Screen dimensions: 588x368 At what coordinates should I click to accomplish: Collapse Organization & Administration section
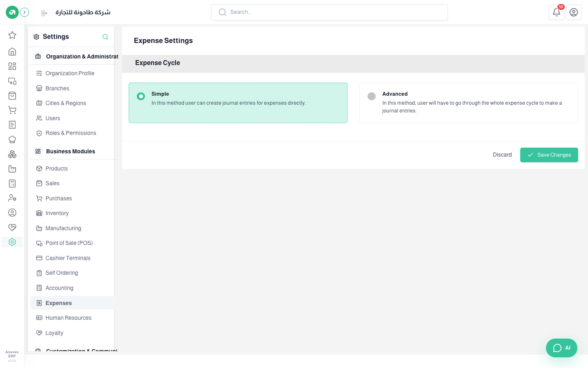(75, 56)
